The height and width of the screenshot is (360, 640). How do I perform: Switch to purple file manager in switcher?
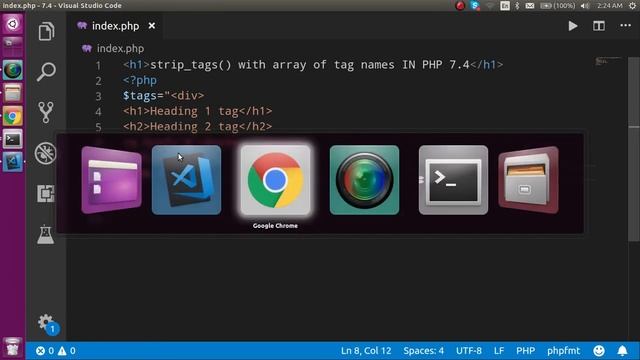tap(111, 180)
